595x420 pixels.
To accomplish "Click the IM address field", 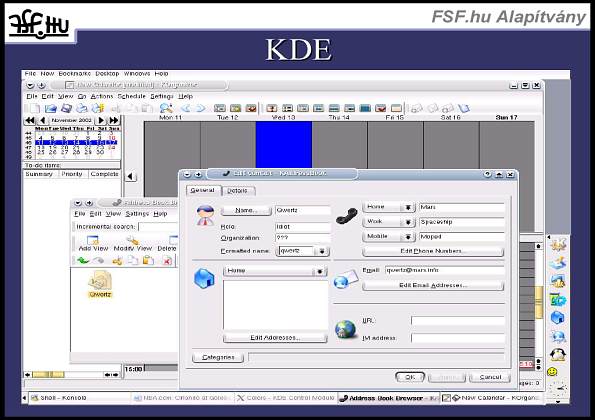I will pyautogui.click(x=457, y=338).
